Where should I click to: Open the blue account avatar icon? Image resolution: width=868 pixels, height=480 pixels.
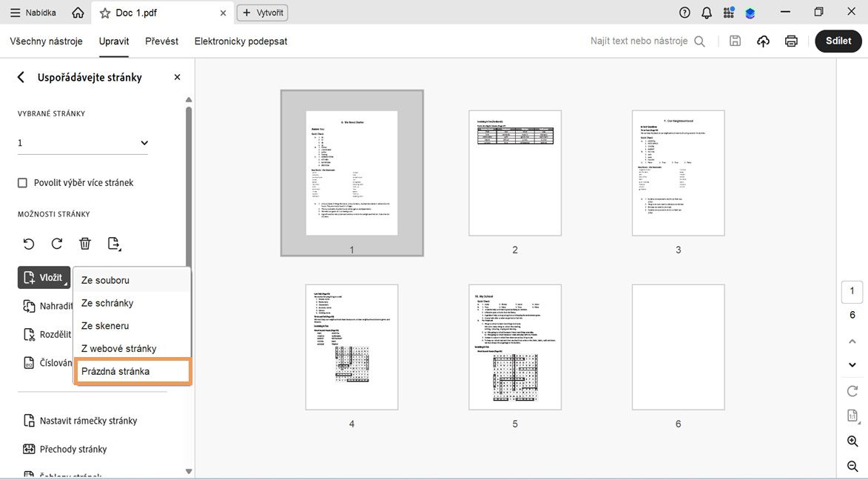click(x=750, y=13)
